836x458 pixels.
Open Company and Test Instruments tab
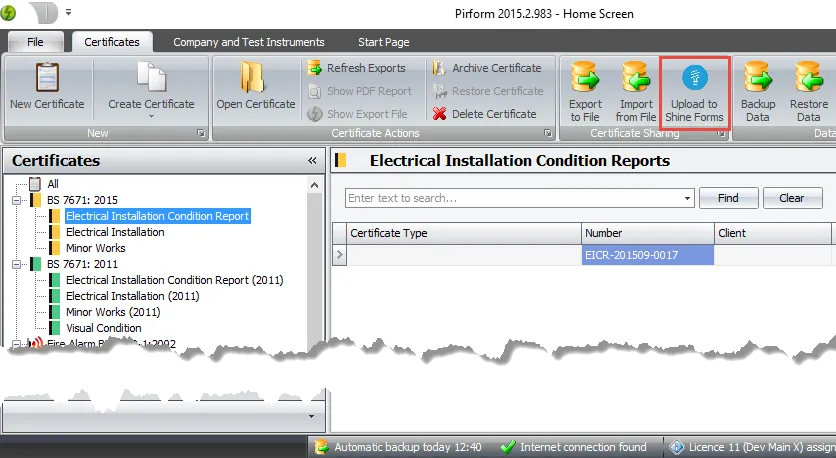(x=248, y=42)
